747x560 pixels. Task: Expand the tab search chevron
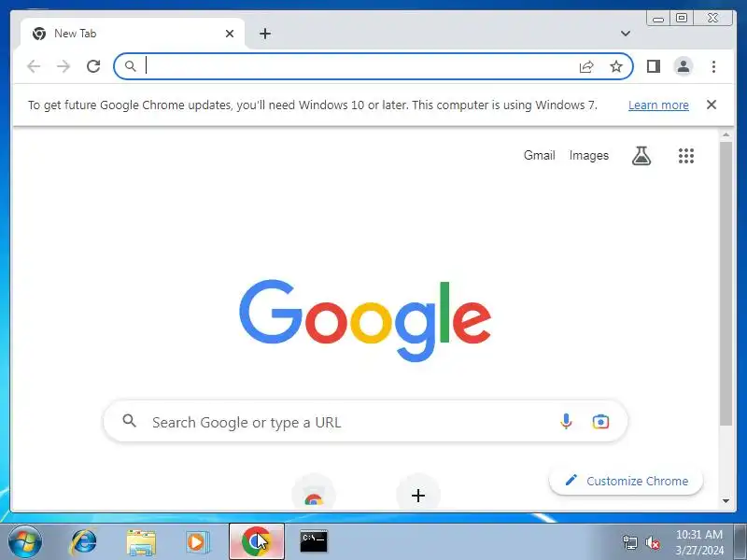(x=626, y=34)
